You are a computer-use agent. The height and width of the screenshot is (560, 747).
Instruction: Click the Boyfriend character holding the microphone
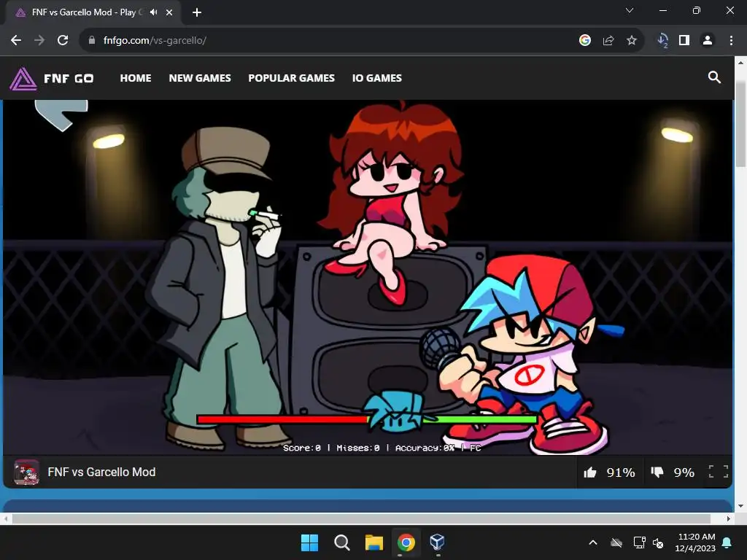tap(524, 355)
